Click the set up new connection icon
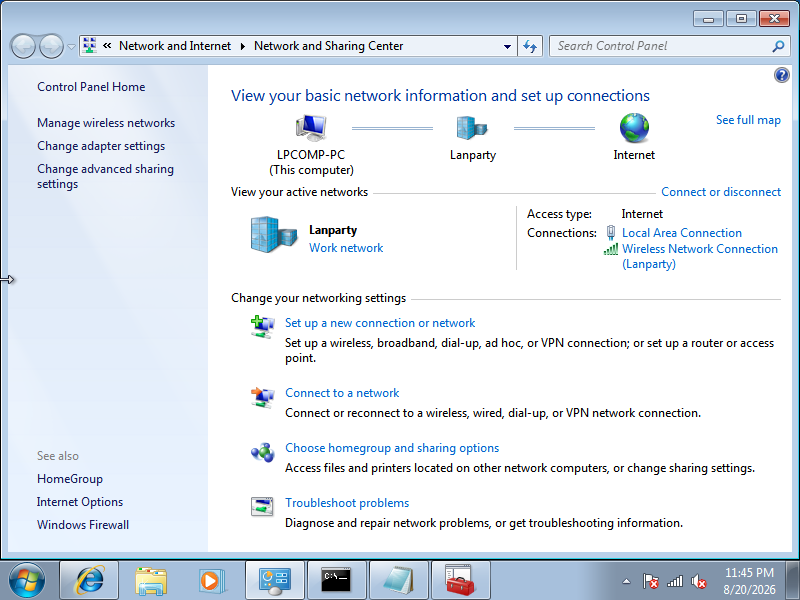This screenshot has width=800, height=600. tap(262, 327)
